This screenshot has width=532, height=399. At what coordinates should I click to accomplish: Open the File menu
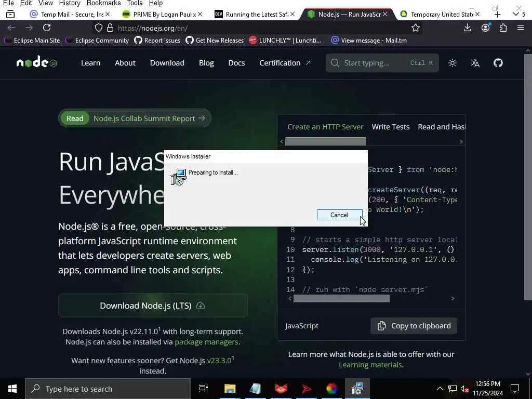click(x=8, y=3)
